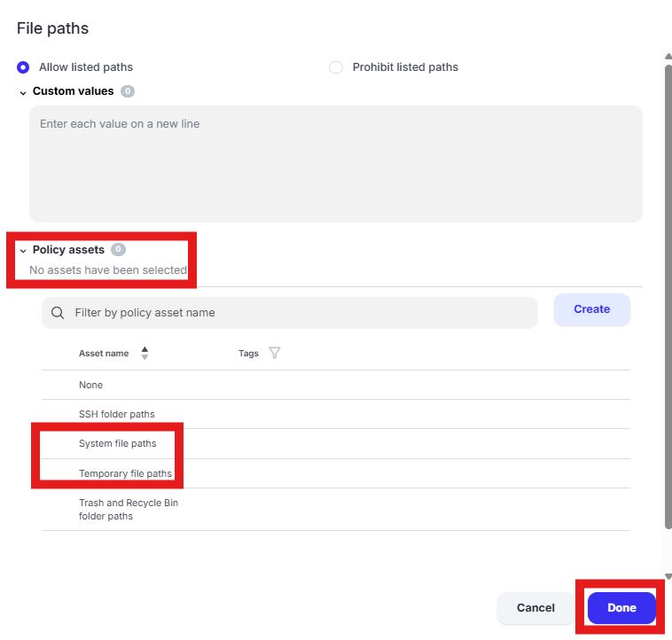
Task: Sort by the Asset name arrows icon
Action: pyautogui.click(x=145, y=353)
